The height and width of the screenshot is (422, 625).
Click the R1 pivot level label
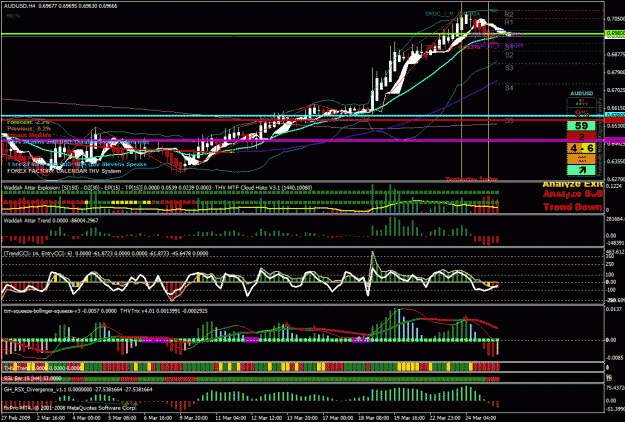509,22
